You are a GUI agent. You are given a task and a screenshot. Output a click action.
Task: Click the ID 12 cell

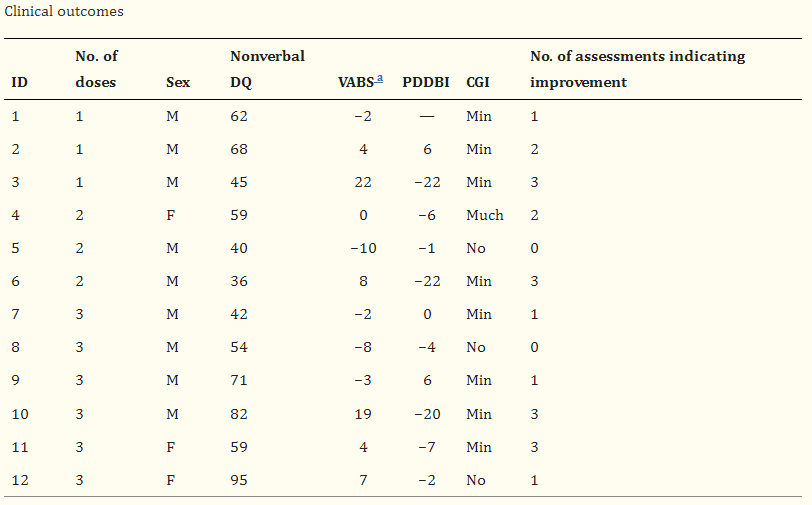click(x=19, y=480)
